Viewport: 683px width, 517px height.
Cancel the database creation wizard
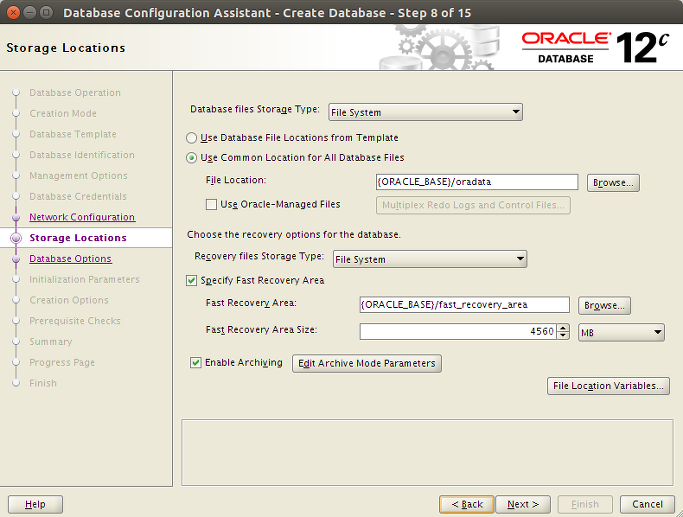point(647,504)
